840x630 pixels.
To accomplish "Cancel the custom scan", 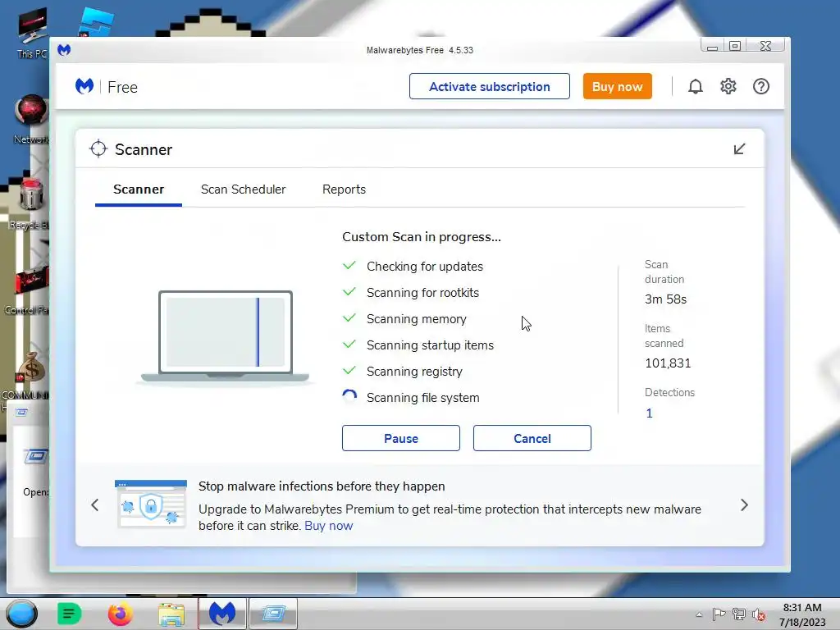I will (532, 438).
